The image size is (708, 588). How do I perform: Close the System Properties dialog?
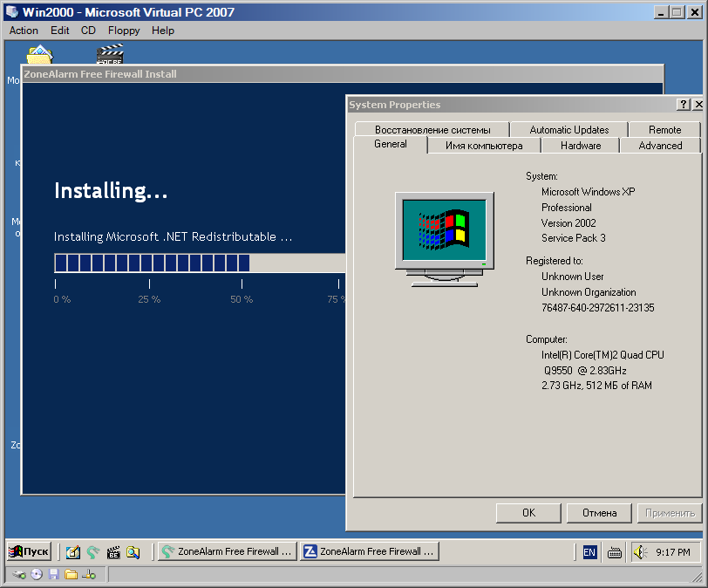pyautogui.click(x=698, y=105)
